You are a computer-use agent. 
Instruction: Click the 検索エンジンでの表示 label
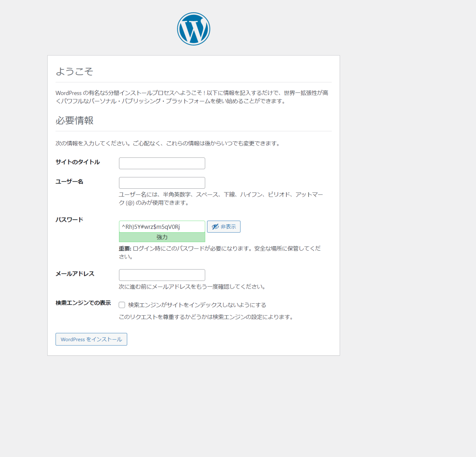pyautogui.click(x=83, y=303)
